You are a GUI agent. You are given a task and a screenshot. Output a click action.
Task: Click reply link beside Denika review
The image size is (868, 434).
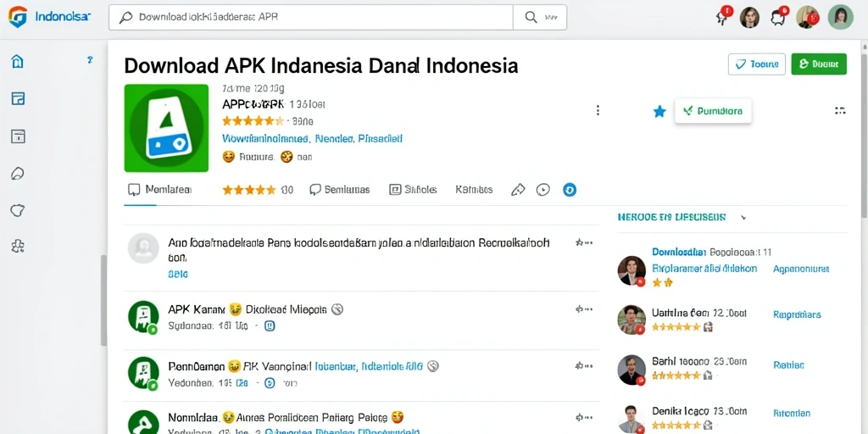tap(792, 413)
